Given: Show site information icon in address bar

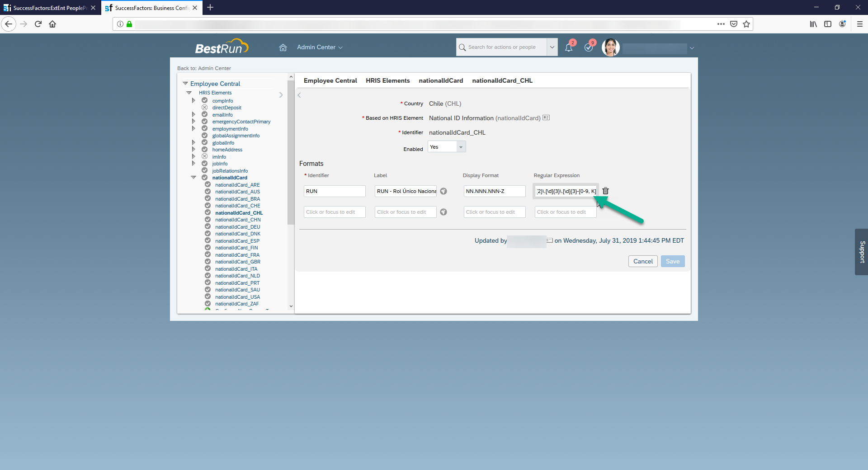Looking at the screenshot, I should point(120,24).
